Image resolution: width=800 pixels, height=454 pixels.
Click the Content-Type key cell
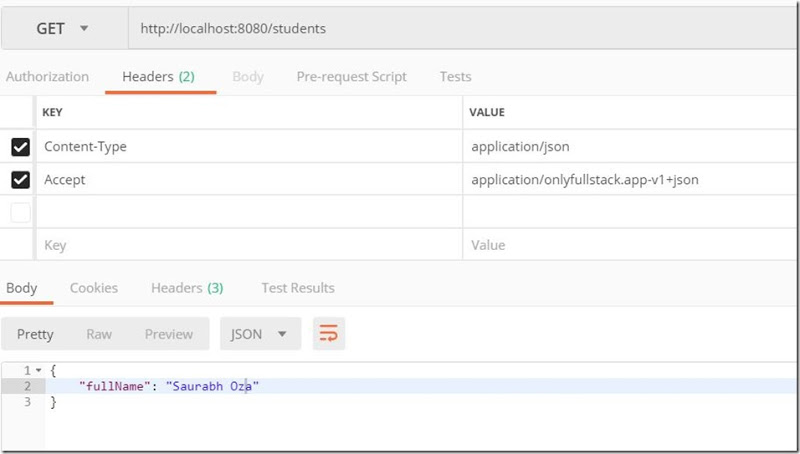point(249,146)
